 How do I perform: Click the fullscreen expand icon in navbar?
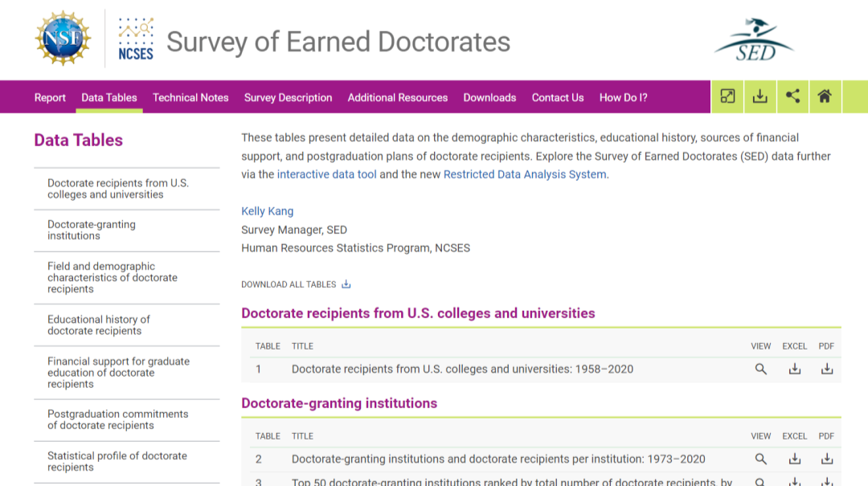pyautogui.click(x=727, y=97)
